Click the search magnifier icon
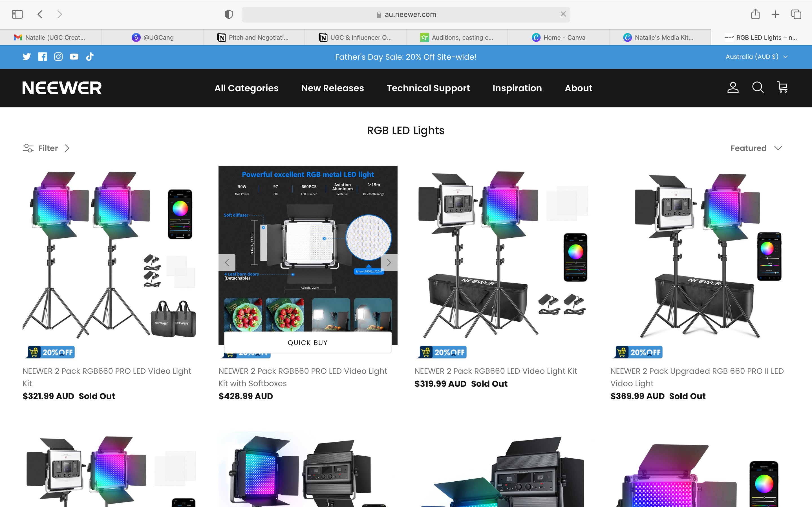This screenshot has height=507, width=812. 758,88
